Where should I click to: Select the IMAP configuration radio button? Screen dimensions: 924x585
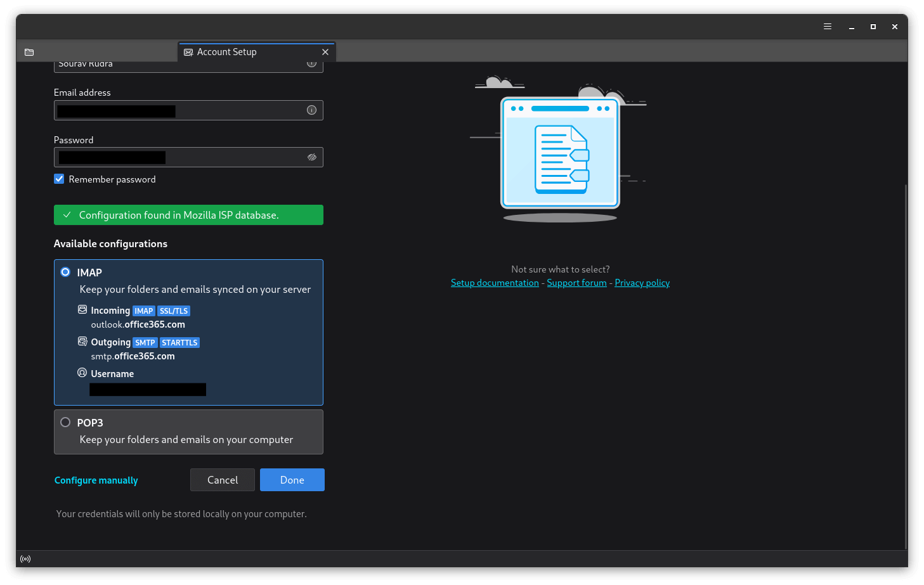click(x=65, y=272)
